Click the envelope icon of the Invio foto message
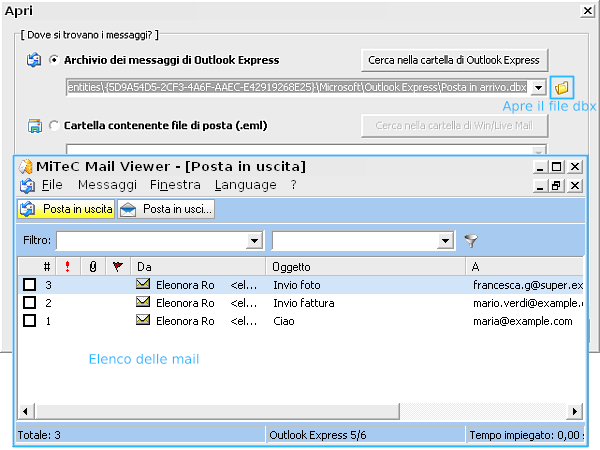This screenshot has height=450, width=600. [143, 284]
